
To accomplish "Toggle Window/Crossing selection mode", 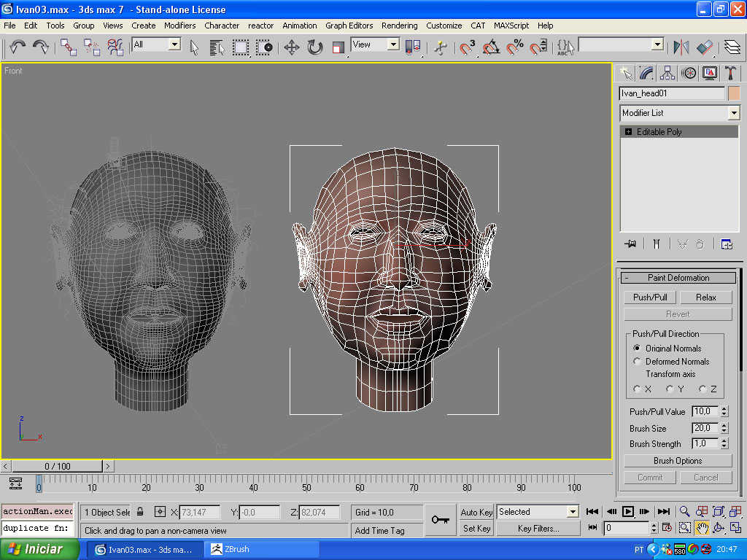I will click(x=264, y=47).
